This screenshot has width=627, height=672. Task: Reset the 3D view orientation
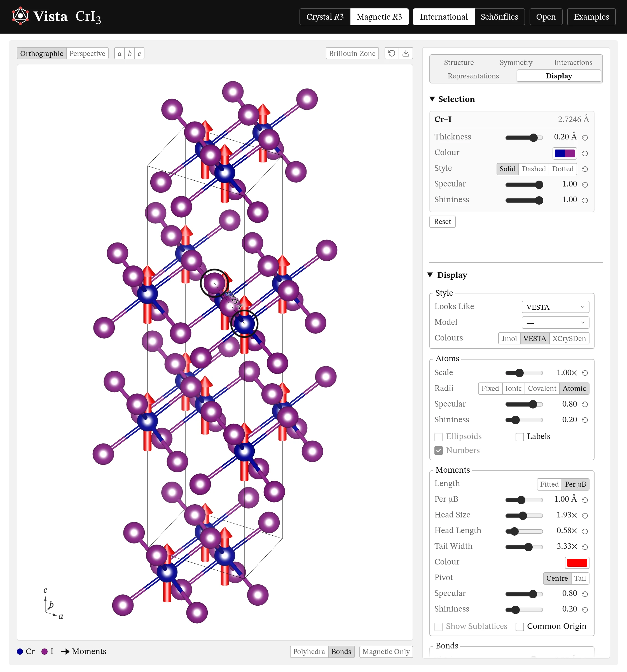391,53
